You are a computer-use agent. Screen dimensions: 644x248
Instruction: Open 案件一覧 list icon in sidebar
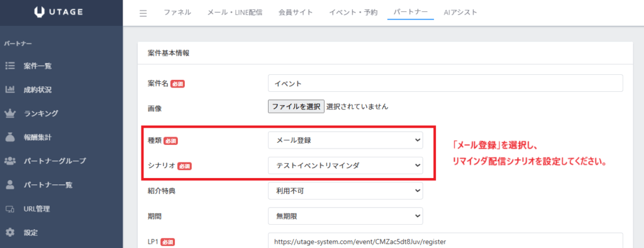click(x=10, y=66)
